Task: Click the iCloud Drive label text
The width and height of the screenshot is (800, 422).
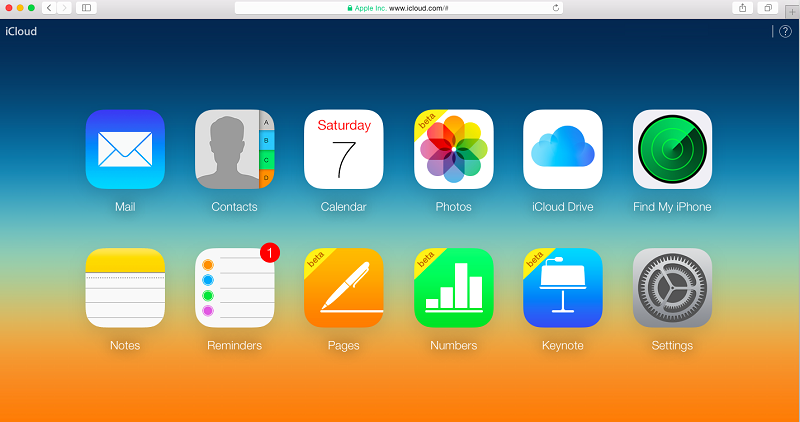Action: 563,207
